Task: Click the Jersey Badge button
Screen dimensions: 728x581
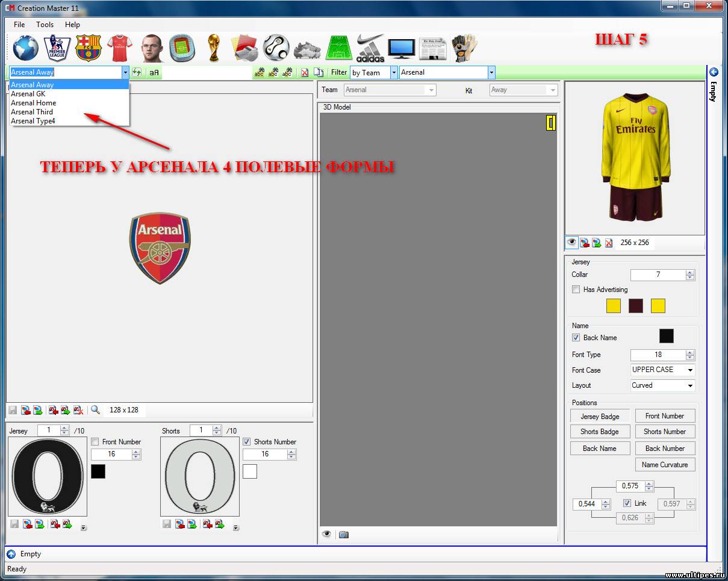Action: click(x=600, y=416)
